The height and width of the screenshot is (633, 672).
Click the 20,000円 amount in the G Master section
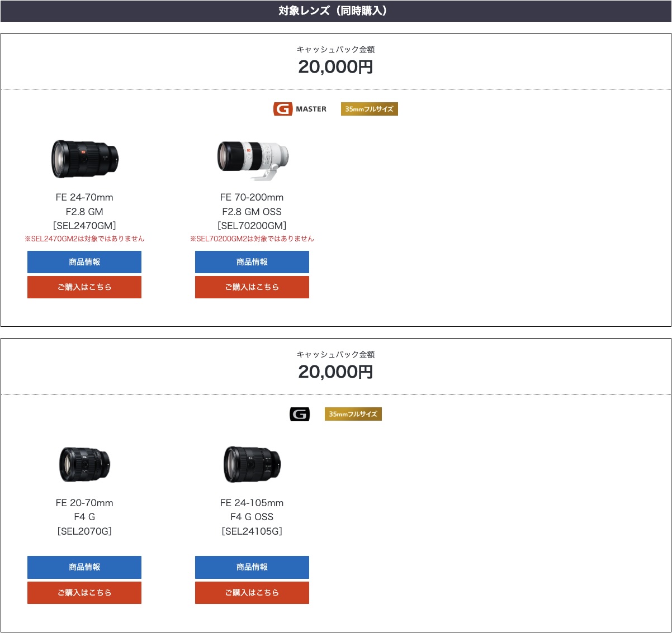click(x=335, y=67)
